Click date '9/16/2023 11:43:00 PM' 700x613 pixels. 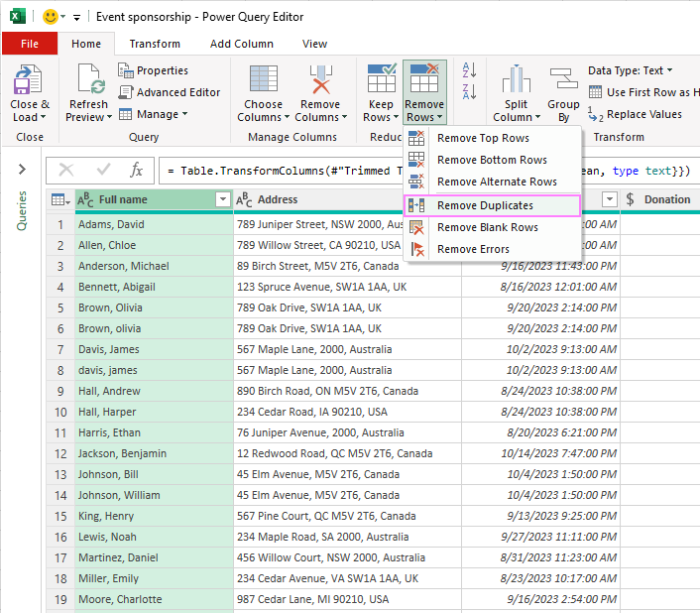[x=540, y=267]
